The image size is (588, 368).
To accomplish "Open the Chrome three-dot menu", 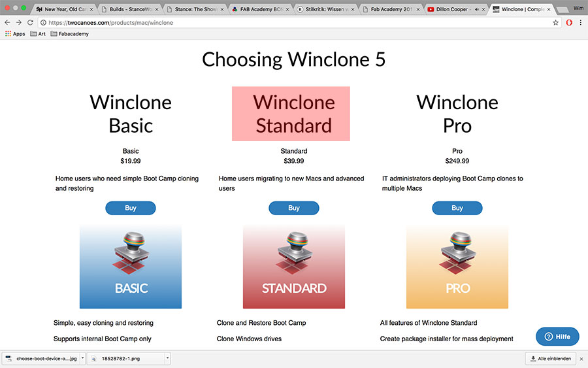I will pos(581,22).
